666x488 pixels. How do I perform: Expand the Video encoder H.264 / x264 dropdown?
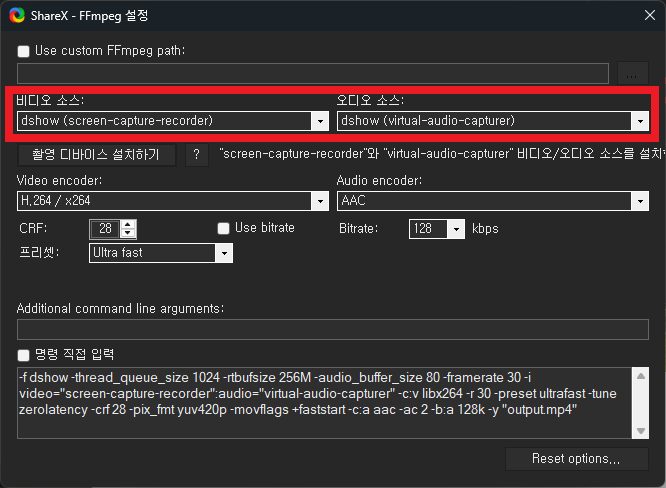click(x=173, y=201)
